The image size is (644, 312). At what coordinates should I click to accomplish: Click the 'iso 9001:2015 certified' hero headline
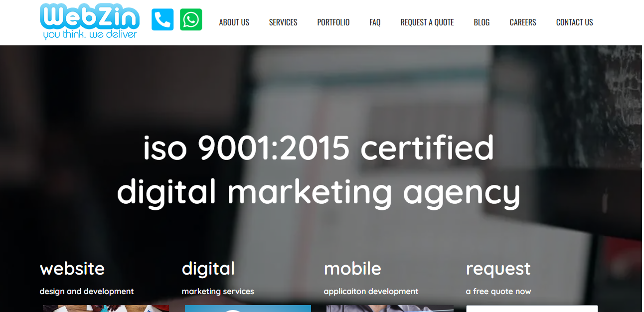point(318,148)
